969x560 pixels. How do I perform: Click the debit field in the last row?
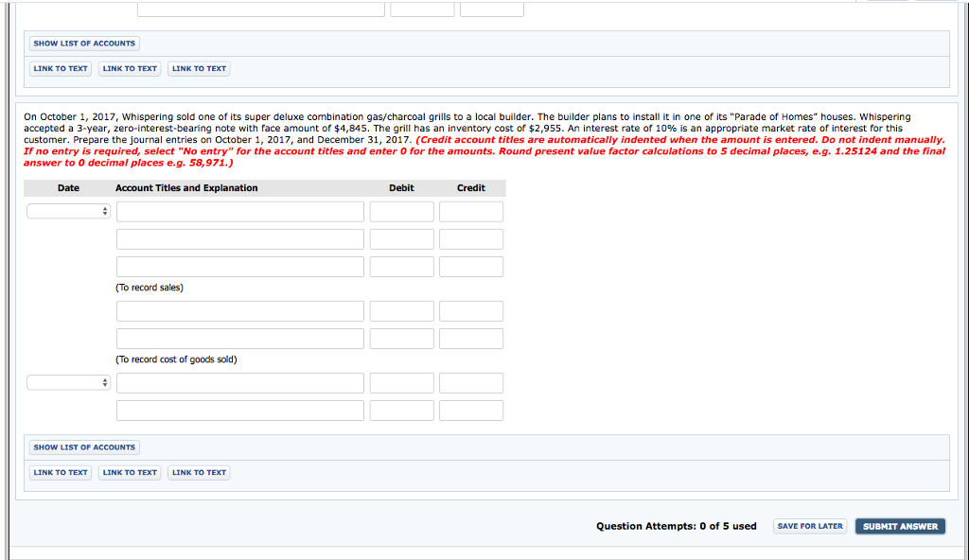[x=401, y=411]
